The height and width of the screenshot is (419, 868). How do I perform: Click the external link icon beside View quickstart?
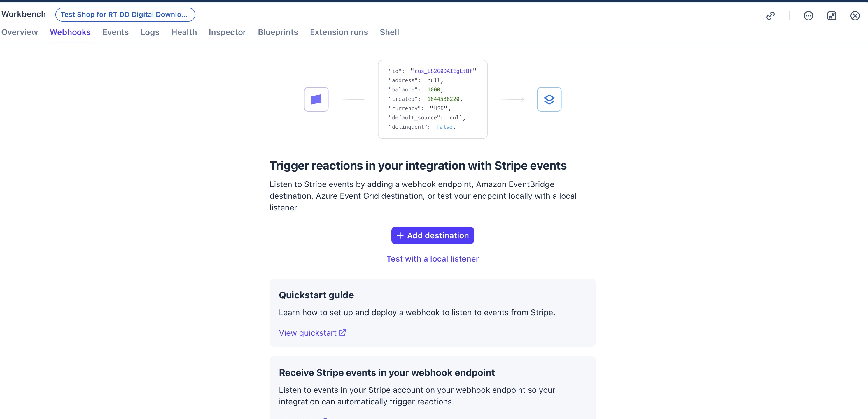coord(343,332)
